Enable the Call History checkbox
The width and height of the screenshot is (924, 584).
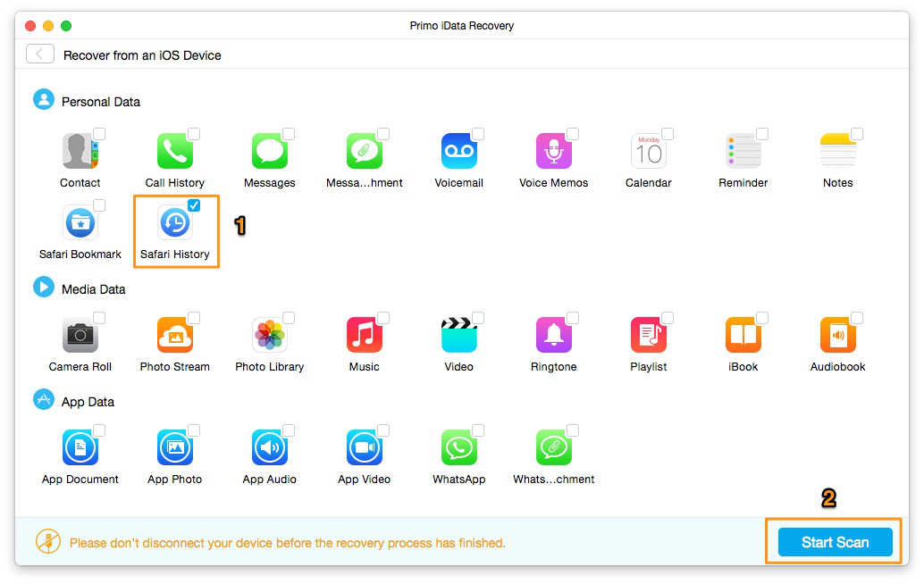(x=194, y=134)
